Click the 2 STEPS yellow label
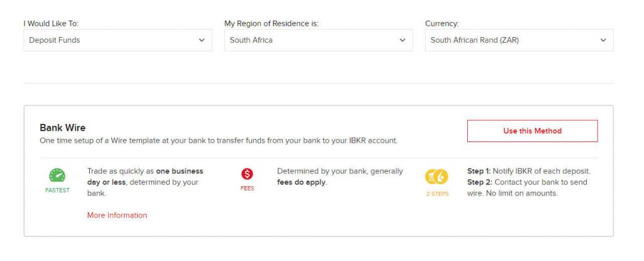The image size is (644, 261). tap(438, 194)
